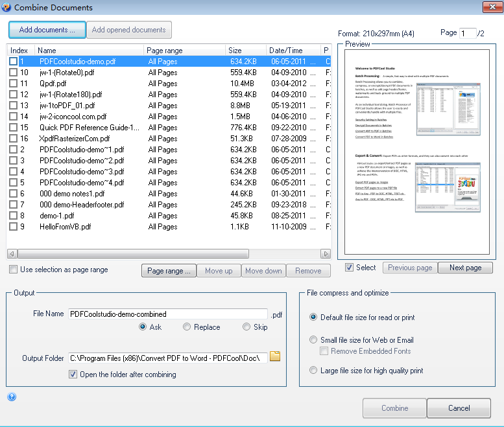This screenshot has width=504, height=427.
Task: Click the Output Folder path field
Action: (168, 358)
